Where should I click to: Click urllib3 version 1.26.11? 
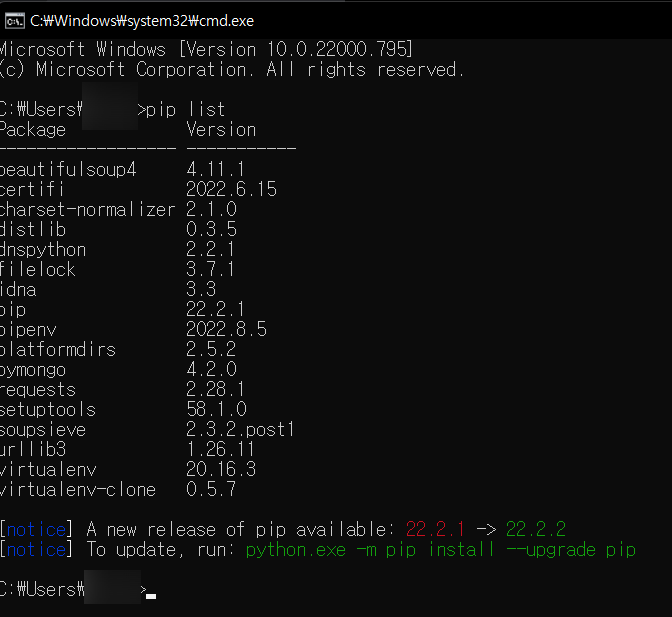pos(221,449)
